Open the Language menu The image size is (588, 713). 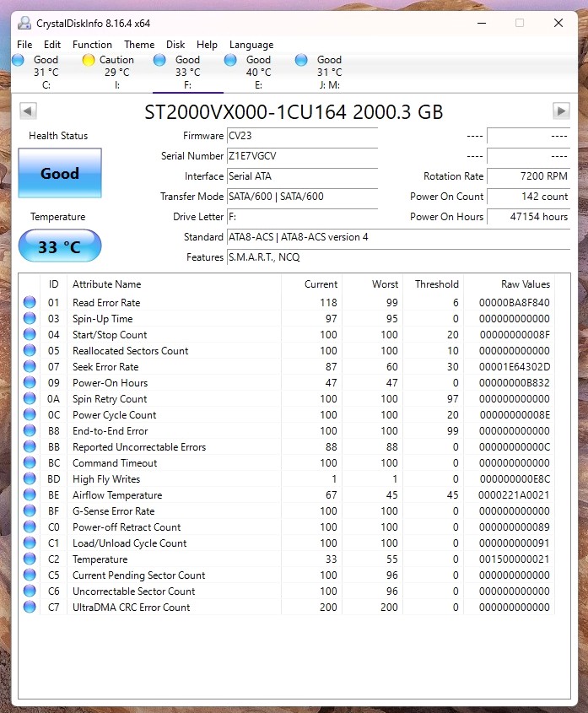[251, 45]
